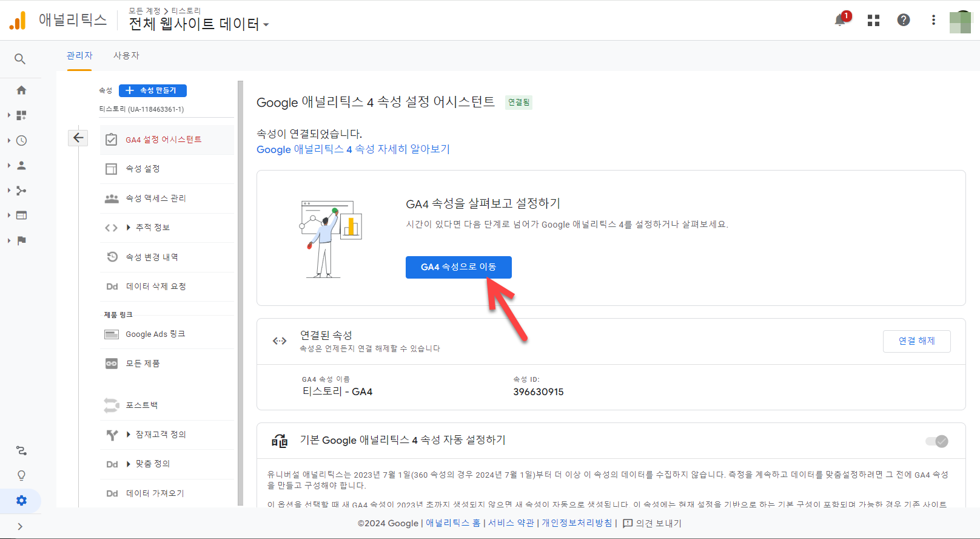Open Realtime clock icon in sidebar

pos(21,140)
